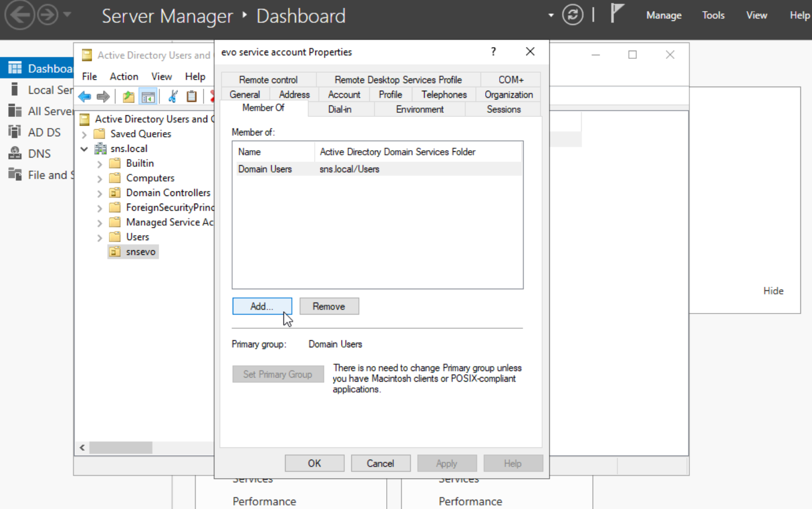Click the ADUC tree horizontal scrollbar thumb
The width and height of the screenshot is (812, 509).
[x=121, y=447]
